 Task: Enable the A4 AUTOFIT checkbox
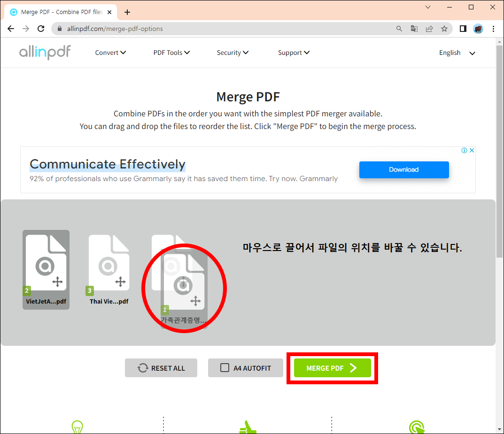tap(225, 368)
